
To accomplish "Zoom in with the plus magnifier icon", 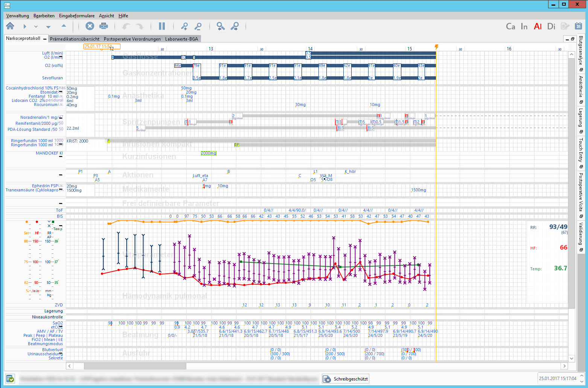I will [x=184, y=26].
